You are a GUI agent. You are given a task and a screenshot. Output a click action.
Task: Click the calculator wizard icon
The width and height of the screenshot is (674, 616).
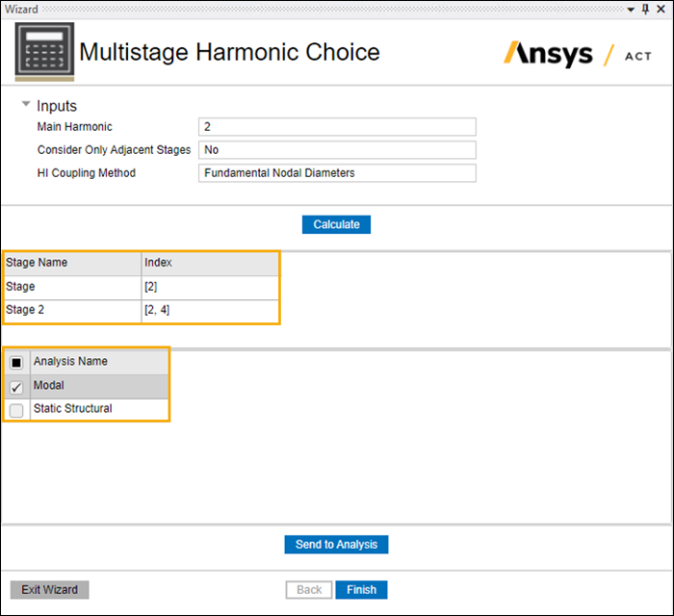(44, 52)
